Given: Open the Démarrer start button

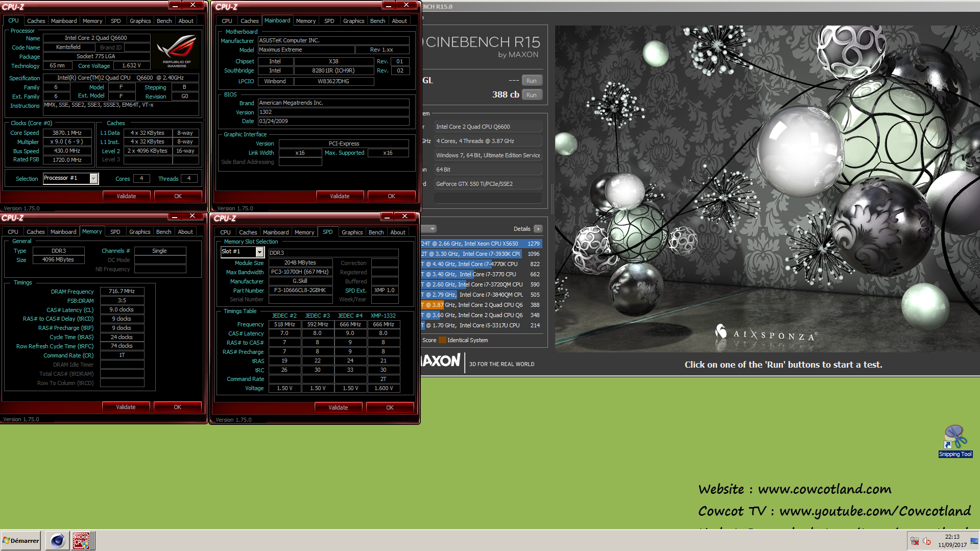Looking at the screenshot, I should (x=20, y=540).
